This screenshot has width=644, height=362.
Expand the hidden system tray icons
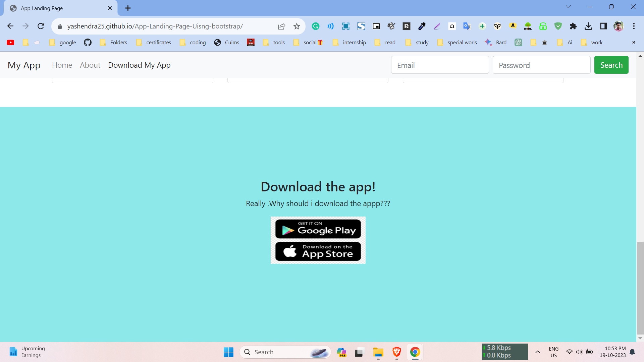[538, 352]
